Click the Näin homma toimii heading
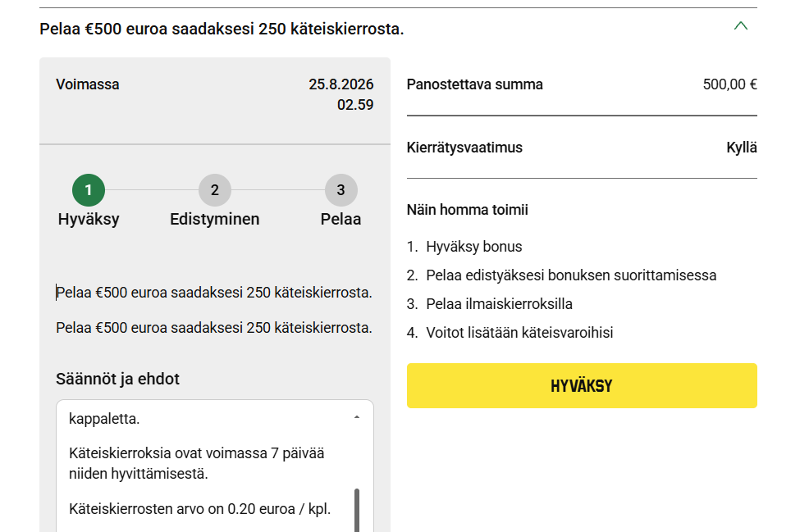 point(468,210)
